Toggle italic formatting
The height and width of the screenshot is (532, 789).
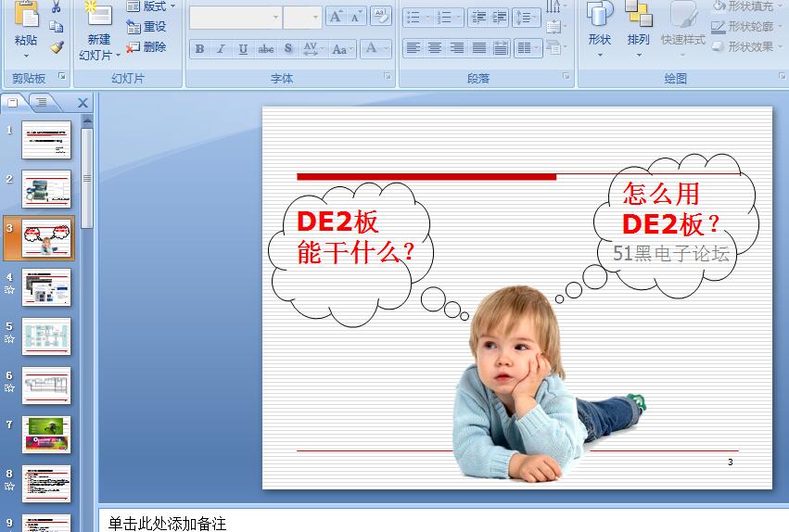point(221,49)
